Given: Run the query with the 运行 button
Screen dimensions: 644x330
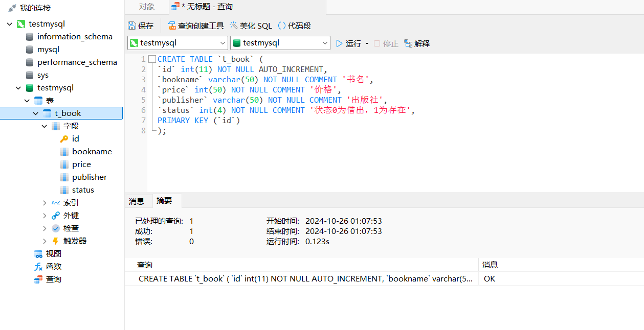Looking at the screenshot, I should (x=348, y=43).
